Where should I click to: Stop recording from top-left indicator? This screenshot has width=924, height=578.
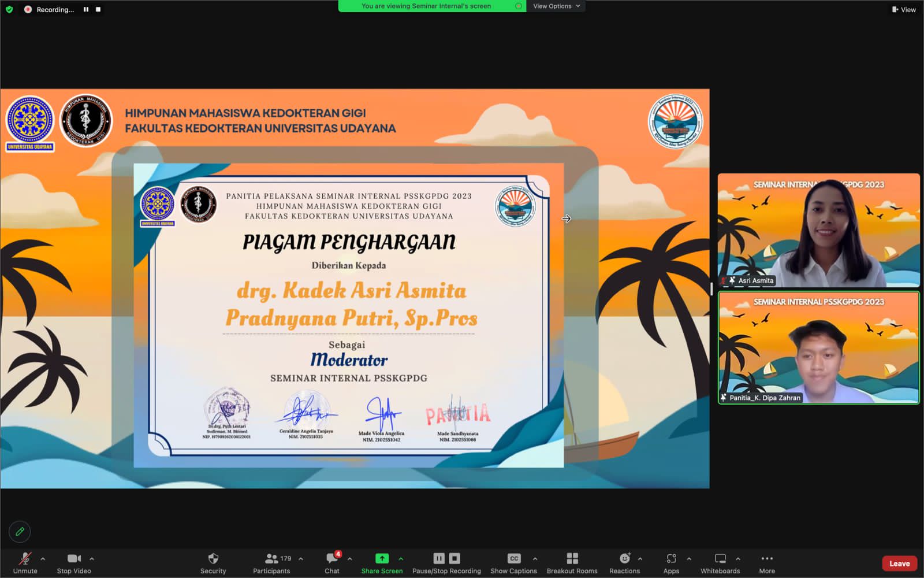98,9
